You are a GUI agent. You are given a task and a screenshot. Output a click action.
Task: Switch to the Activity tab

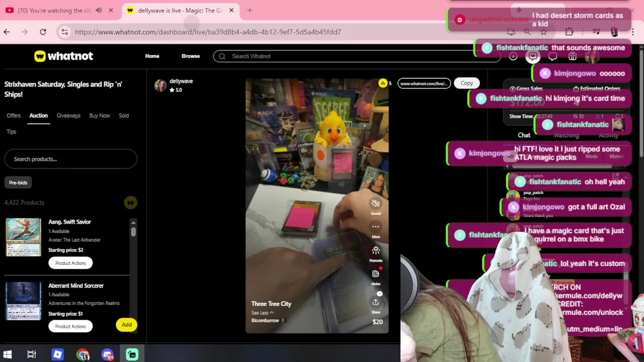608,135
